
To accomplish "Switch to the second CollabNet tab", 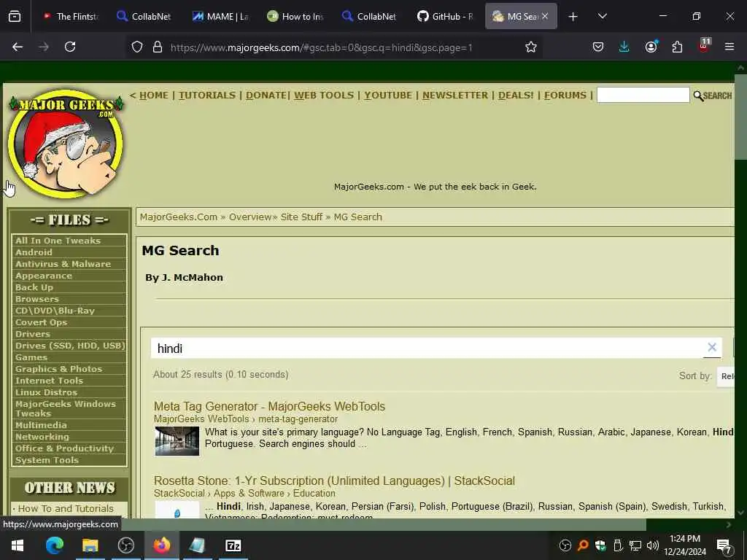I will click(370, 16).
